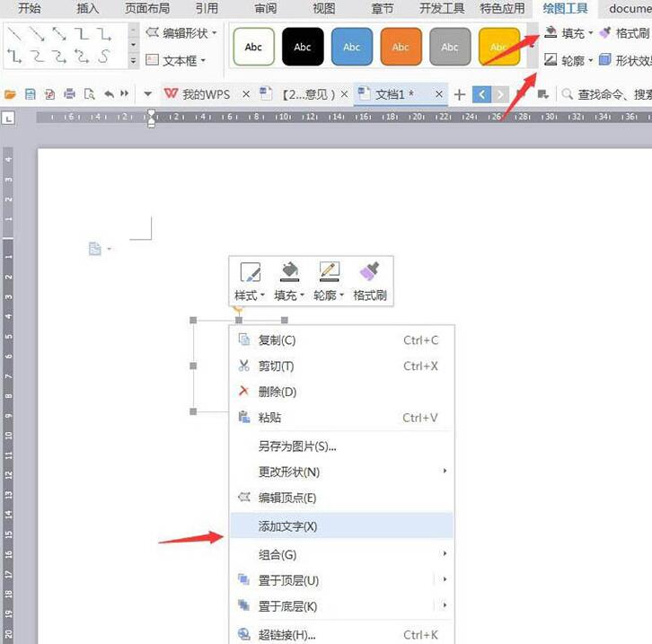This screenshot has height=644, width=652.
Task: Click the 格式刷 button in the ribbon
Action: 624,33
